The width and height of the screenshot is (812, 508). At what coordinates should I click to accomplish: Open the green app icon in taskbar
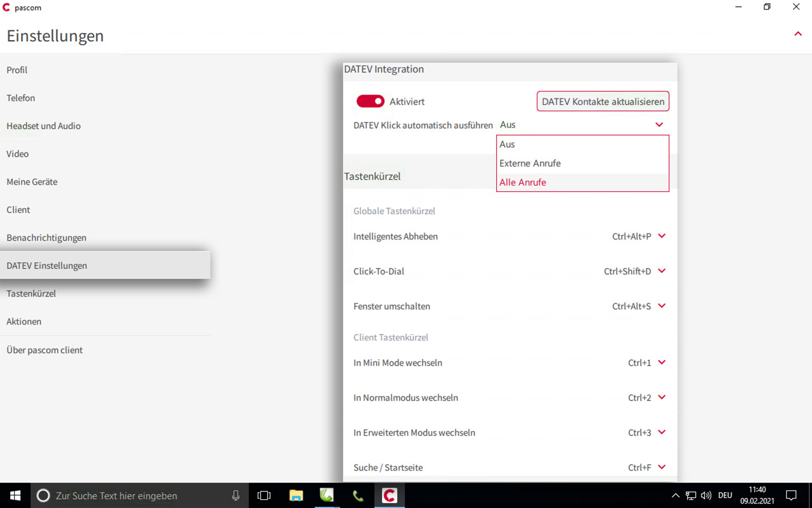(327, 495)
